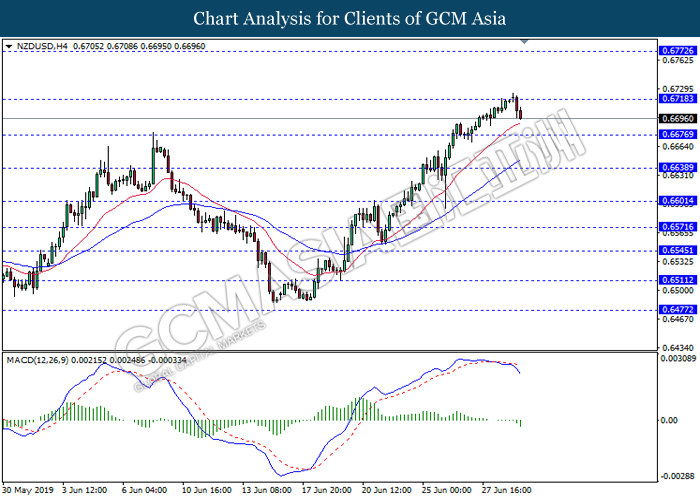
Task: Click the MACD zero level 0.00 label
Action: [x=669, y=420]
